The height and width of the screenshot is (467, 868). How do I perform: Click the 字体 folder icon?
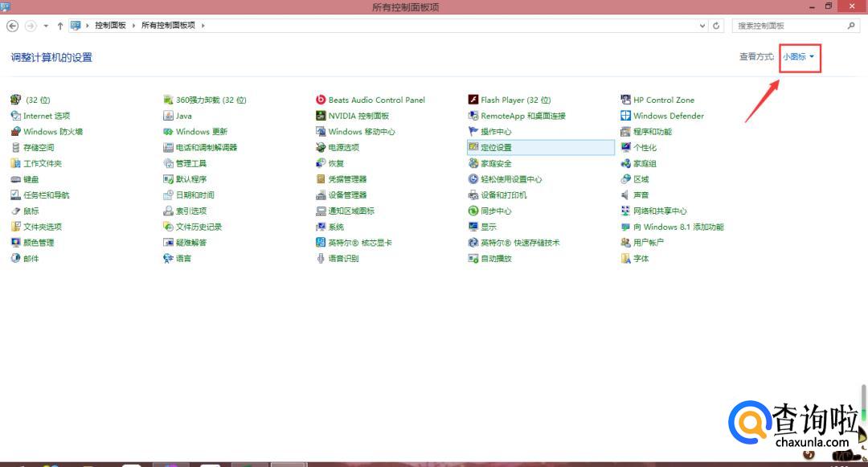(625, 258)
